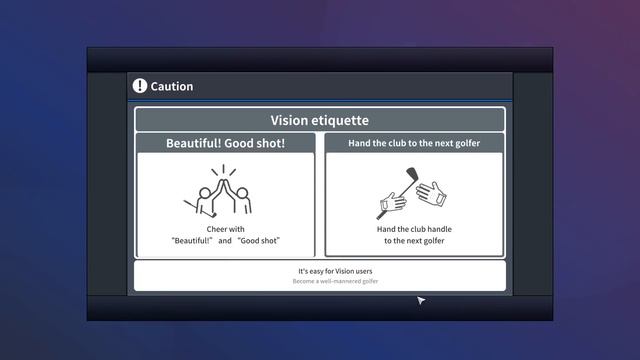
Task: Click "It's easy for Vision users" text
Action: coord(335,271)
